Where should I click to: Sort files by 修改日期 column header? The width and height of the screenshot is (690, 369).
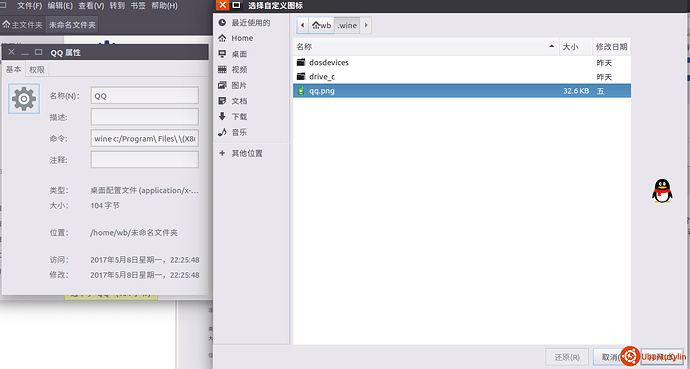click(x=611, y=47)
